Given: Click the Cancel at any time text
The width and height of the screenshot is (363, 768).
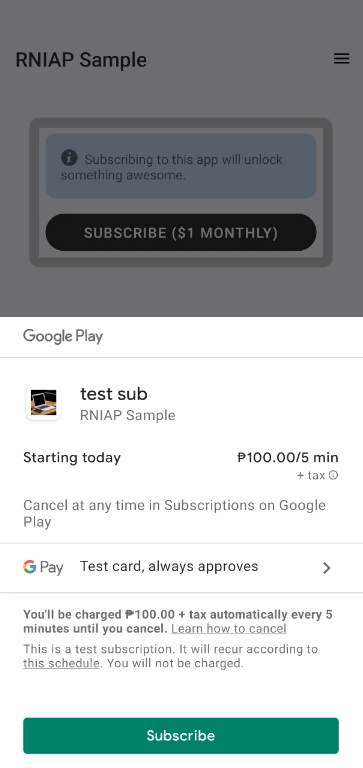Looking at the screenshot, I should 174,513.
